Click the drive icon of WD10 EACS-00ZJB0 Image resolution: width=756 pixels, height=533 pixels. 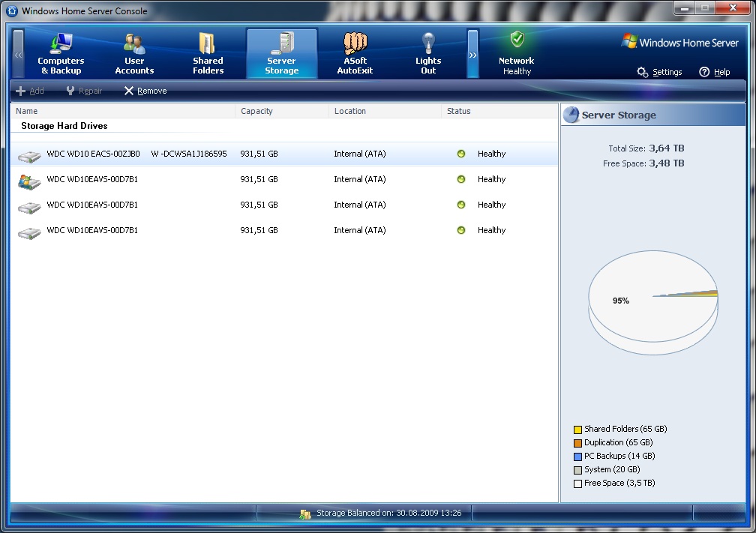click(29, 156)
